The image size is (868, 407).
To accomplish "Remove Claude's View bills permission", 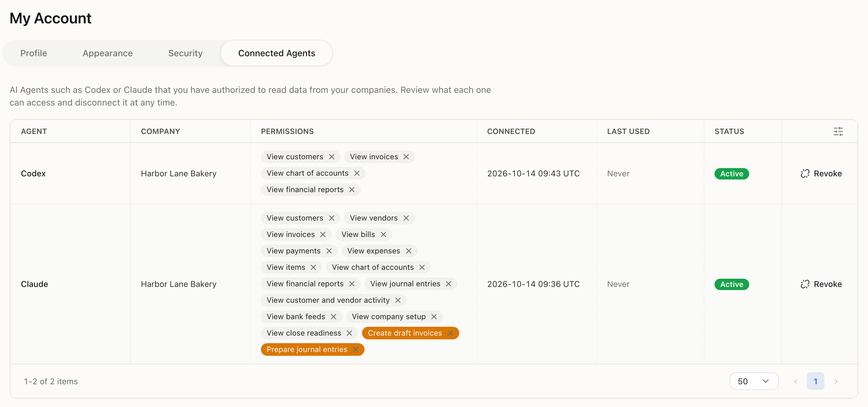I will click(x=383, y=234).
